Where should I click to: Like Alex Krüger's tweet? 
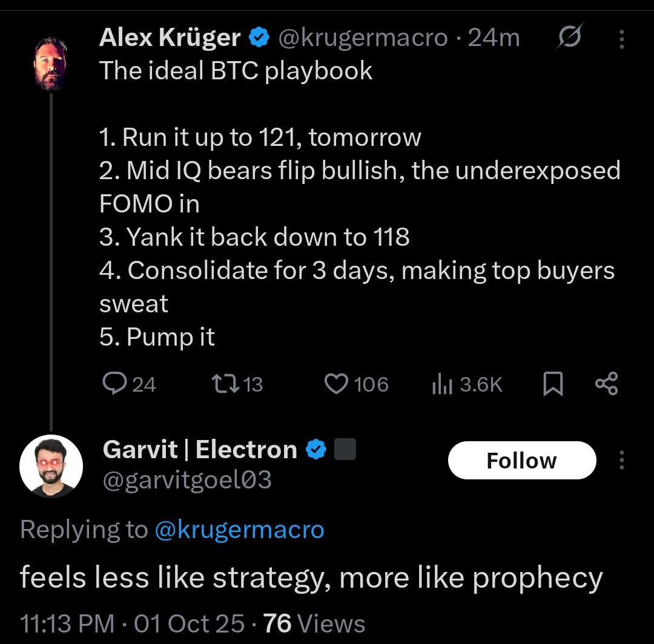tap(338, 384)
